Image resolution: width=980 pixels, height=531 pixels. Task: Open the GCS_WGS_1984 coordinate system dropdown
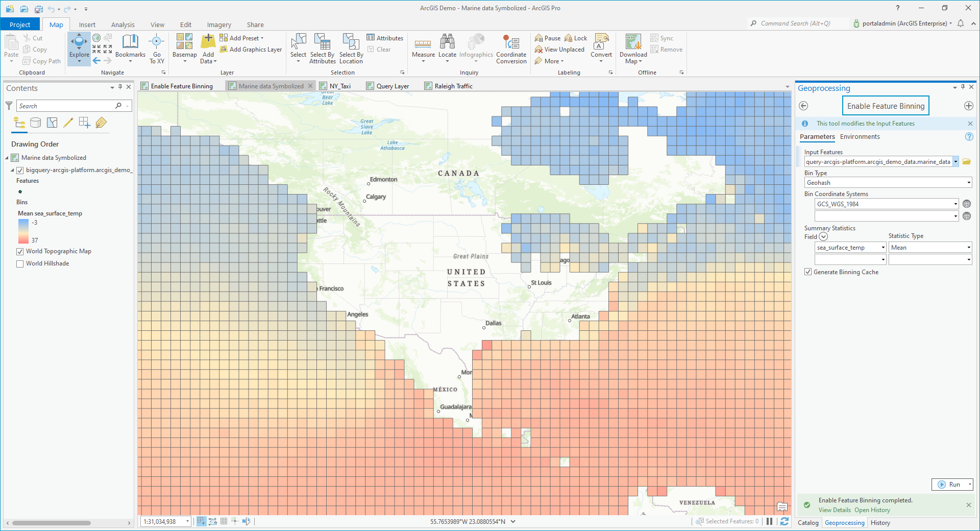(x=955, y=204)
